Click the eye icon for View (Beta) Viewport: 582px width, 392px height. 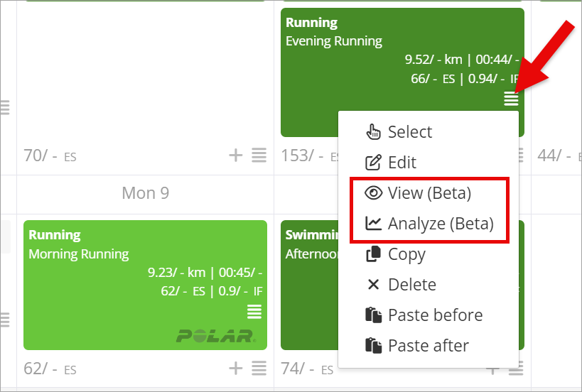point(373,193)
